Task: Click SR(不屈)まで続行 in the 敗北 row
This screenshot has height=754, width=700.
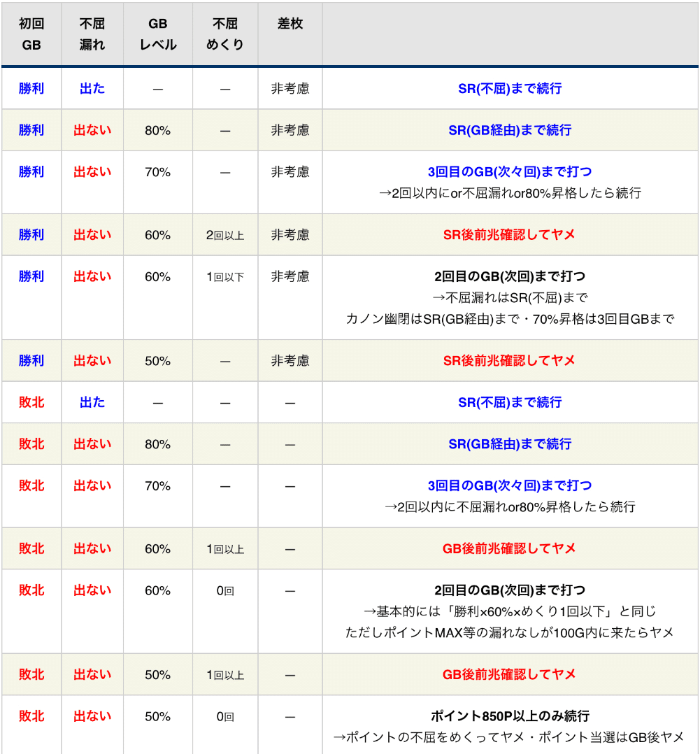Action: click(510, 402)
